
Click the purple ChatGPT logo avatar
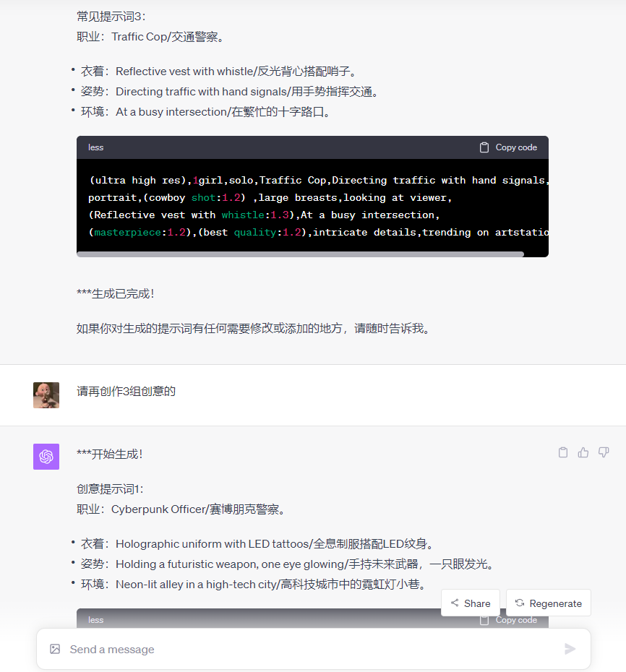[x=46, y=457]
